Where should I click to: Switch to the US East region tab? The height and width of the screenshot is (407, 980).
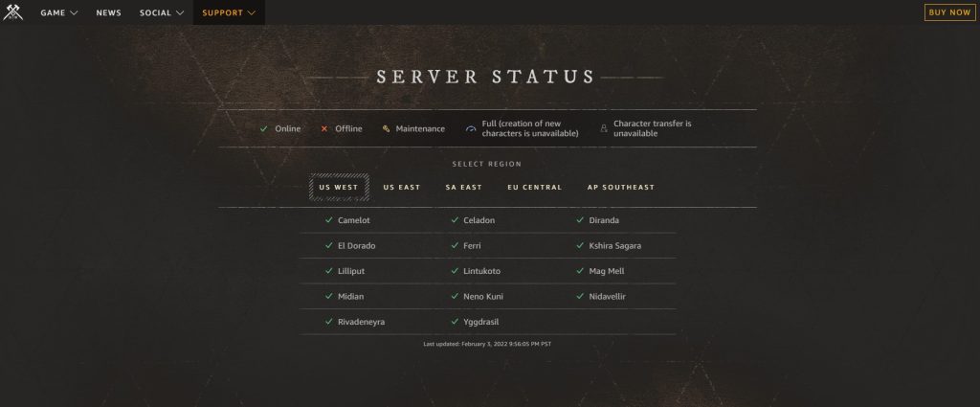(x=402, y=188)
